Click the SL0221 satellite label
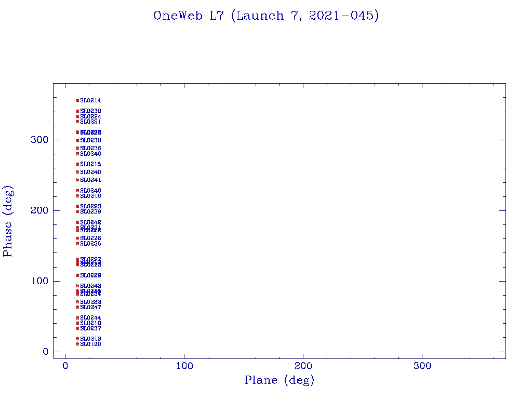Screen dimensions: 532x399 click(90, 122)
